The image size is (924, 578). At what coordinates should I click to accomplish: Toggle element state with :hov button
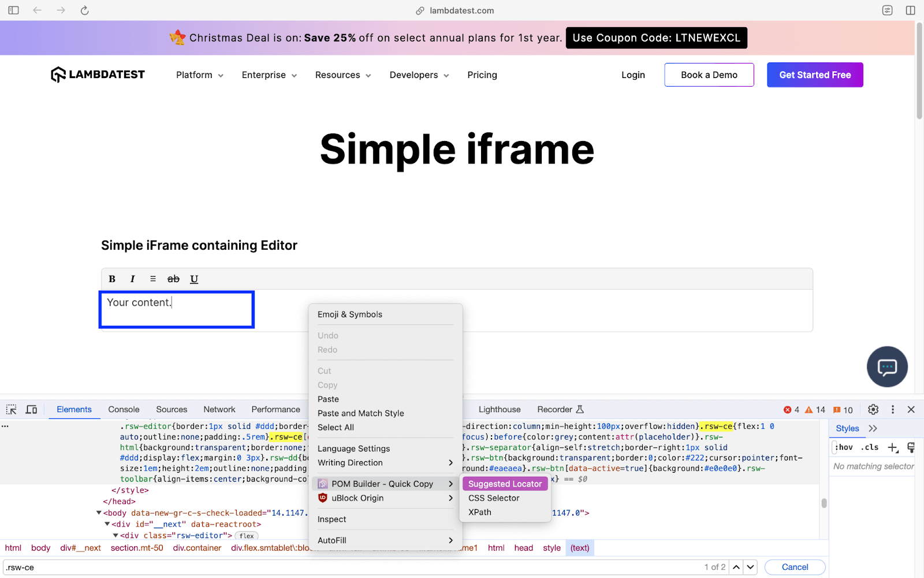(x=843, y=447)
